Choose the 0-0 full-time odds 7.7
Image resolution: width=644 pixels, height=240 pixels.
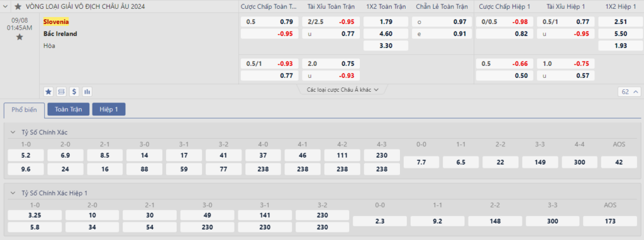click(421, 163)
